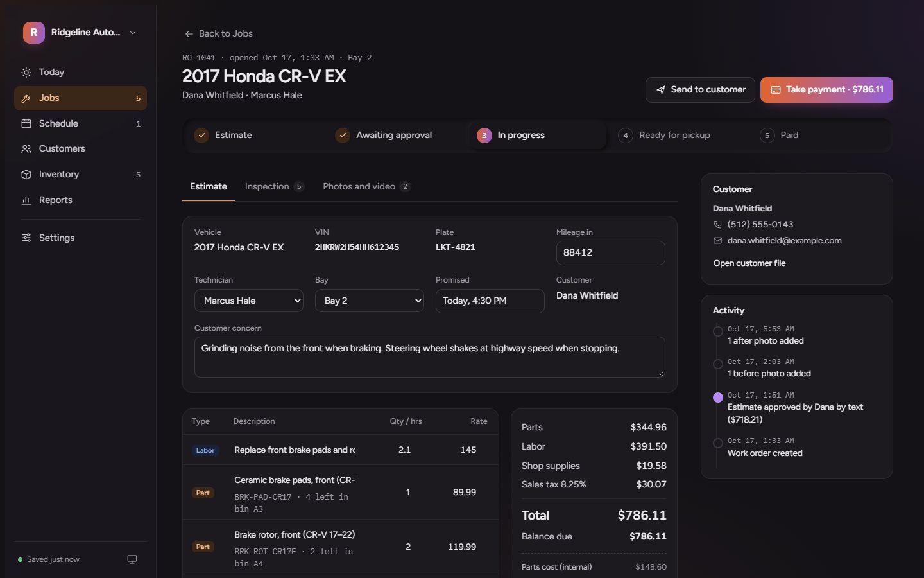Select the Ready for pickup step

678,136
